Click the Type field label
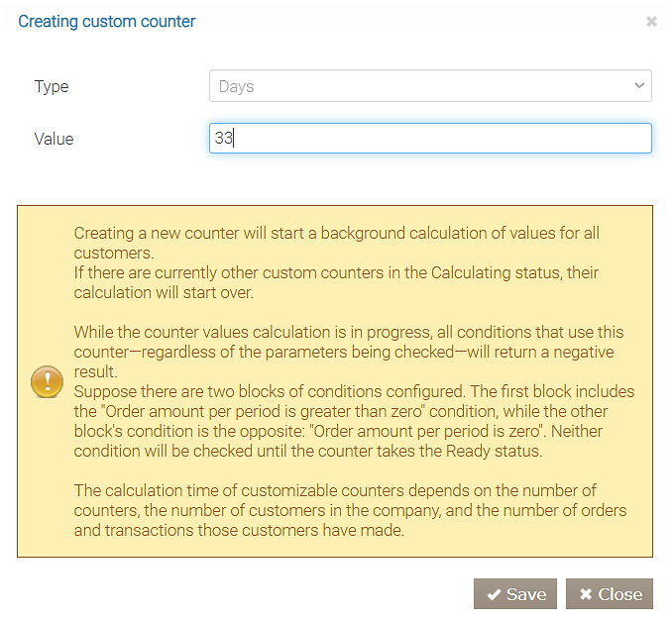The image size is (672, 622). pyautogui.click(x=50, y=86)
